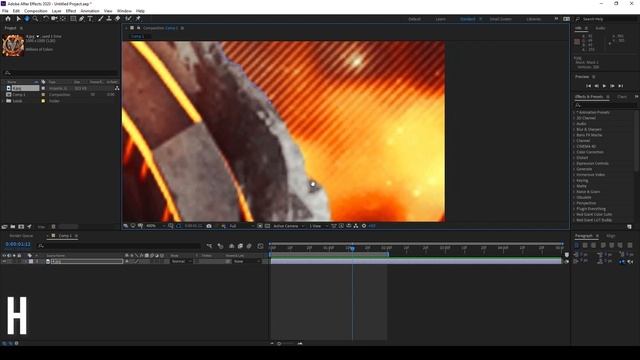640x360 pixels.
Task: Expand the Animation Presets category
Action: click(x=573, y=112)
